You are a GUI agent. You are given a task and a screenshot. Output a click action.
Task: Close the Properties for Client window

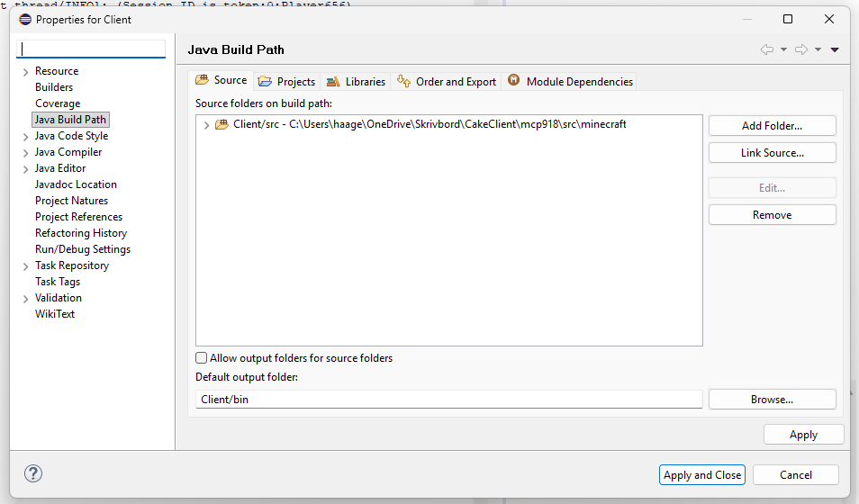click(x=829, y=19)
